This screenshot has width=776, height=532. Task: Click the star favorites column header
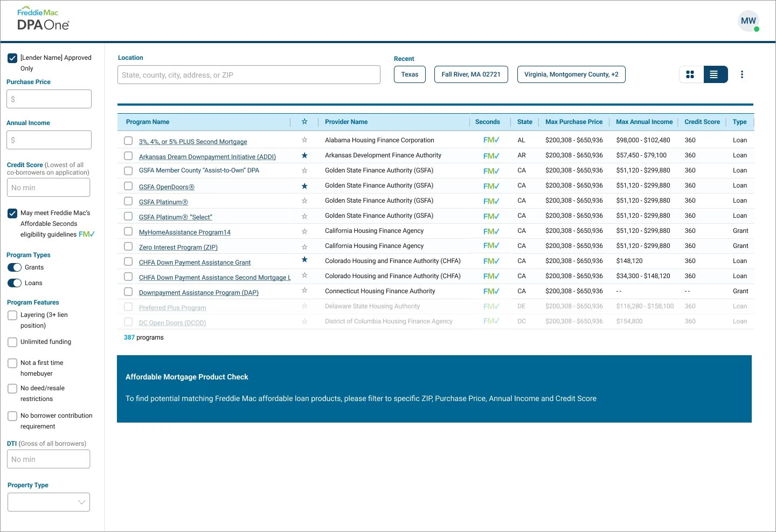[x=304, y=122]
